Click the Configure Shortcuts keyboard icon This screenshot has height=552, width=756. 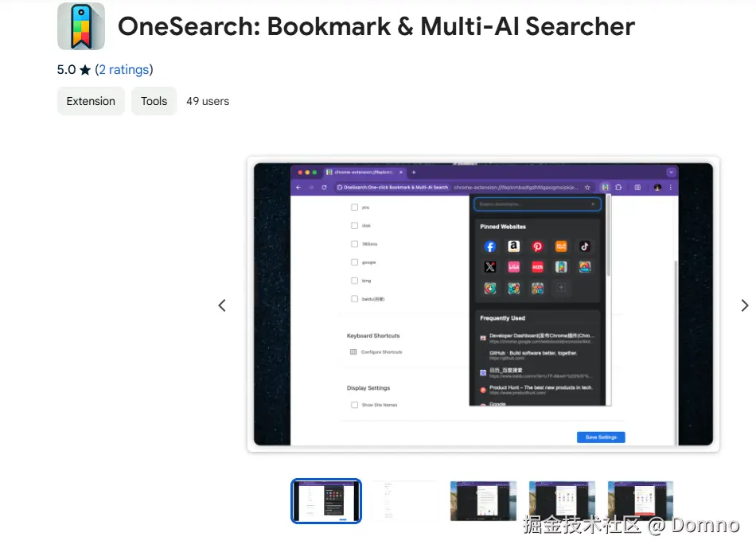pos(353,352)
